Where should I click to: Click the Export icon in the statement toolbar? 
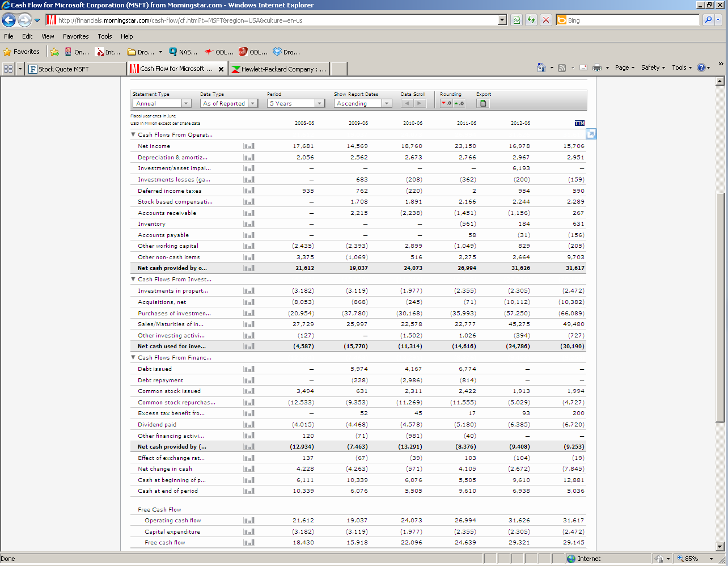click(x=483, y=103)
